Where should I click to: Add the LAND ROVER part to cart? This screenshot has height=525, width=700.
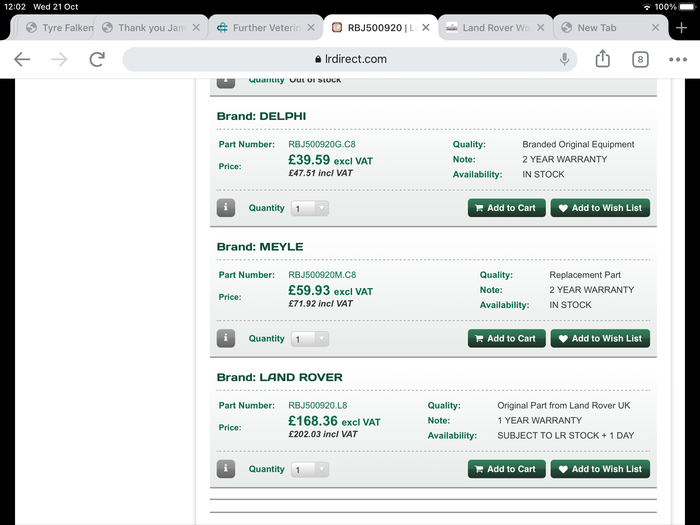click(506, 469)
